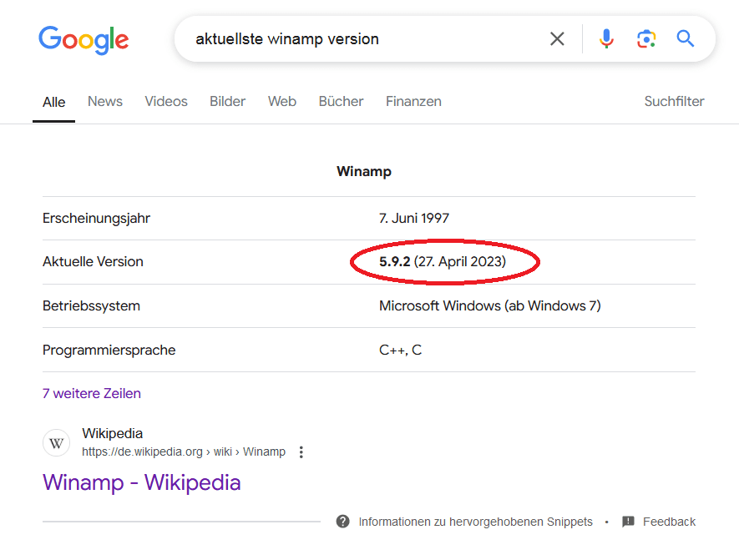Switch to the News tab
739x560 pixels.
(105, 102)
